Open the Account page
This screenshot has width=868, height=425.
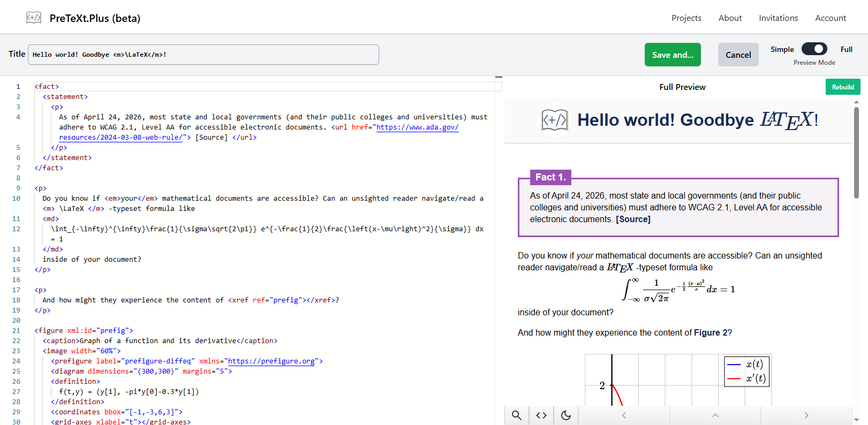(x=831, y=18)
